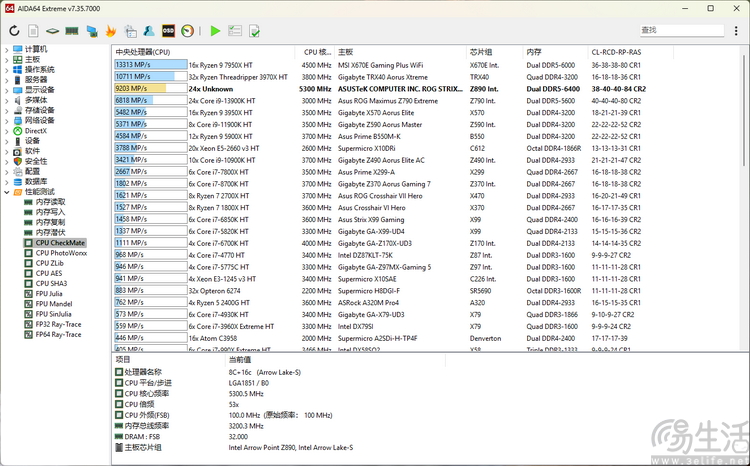Click the search field in toolbar

[682, 30]
